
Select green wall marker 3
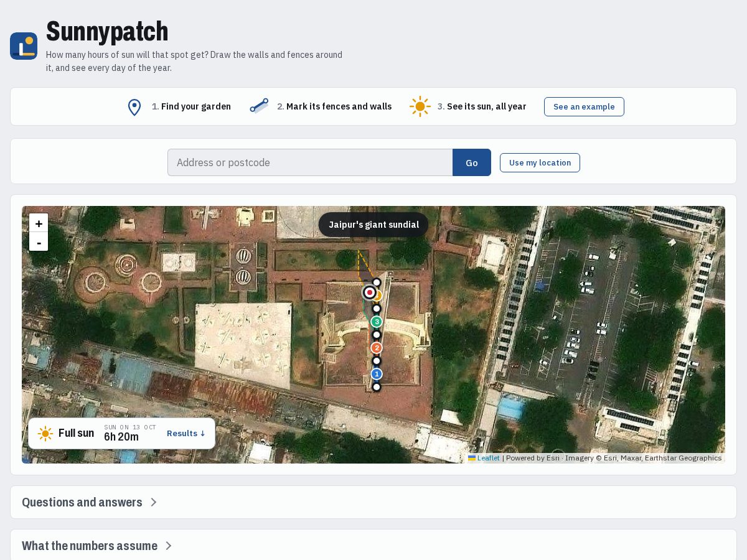pyautogui.click(x=377, y=322)
